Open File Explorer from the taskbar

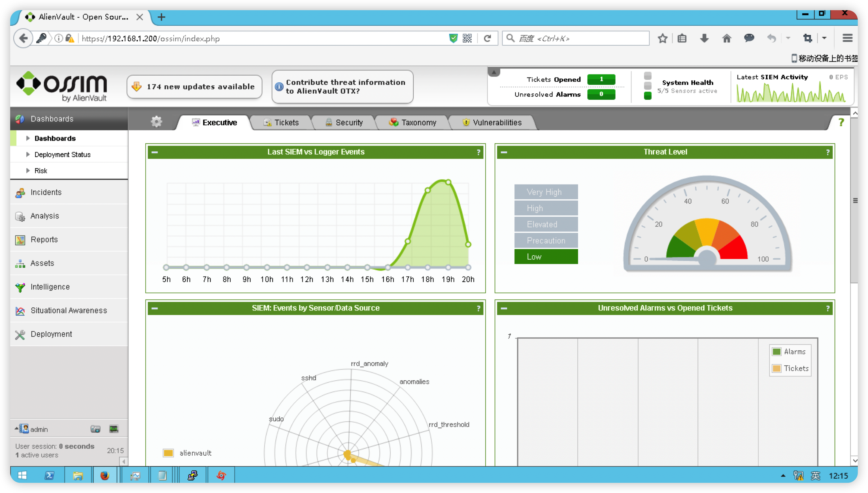(78, 475)
